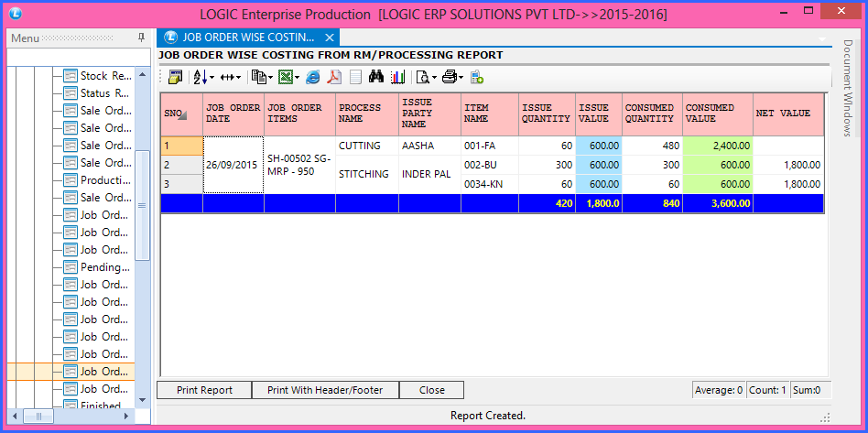The height and width of the screenshot is (433, 868).
Task: Open the A-Z sort dropdown arrow
Action: pos(213,77)
